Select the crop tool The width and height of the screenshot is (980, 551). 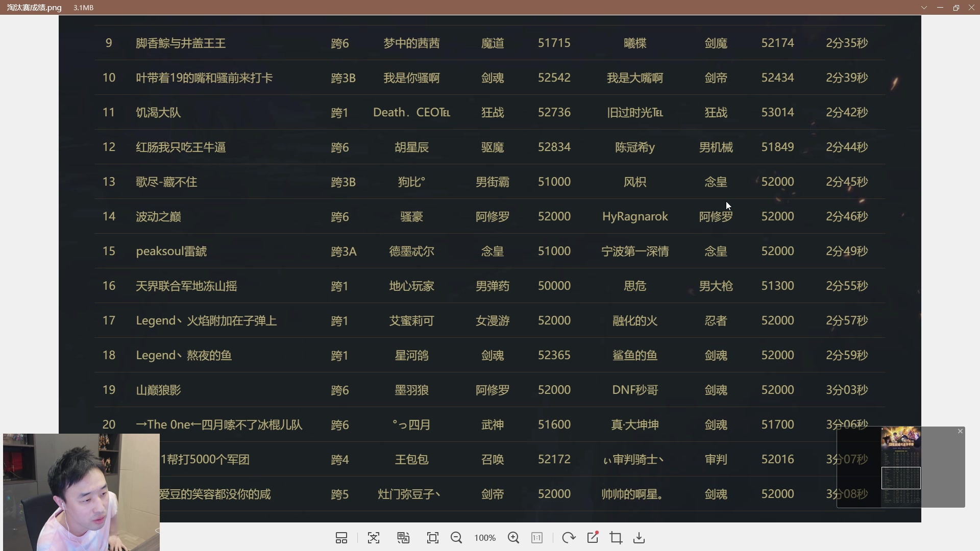616,538
